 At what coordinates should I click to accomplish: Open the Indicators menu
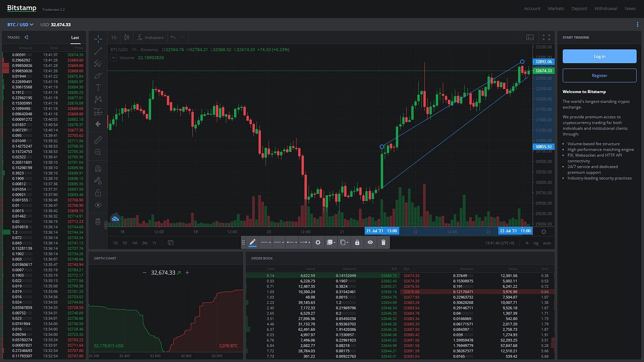click(x=150, y=37)
